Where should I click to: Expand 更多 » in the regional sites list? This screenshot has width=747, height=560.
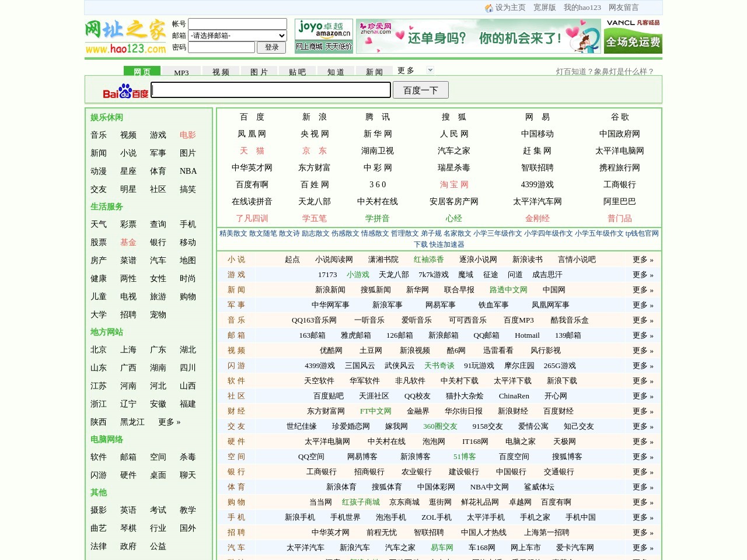(169, 422)
